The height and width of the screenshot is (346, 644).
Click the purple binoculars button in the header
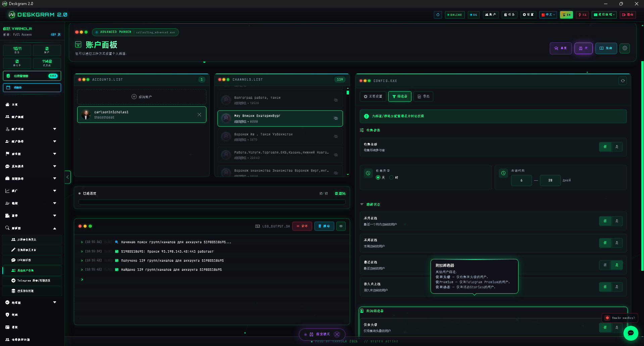(x=583, y=48)
